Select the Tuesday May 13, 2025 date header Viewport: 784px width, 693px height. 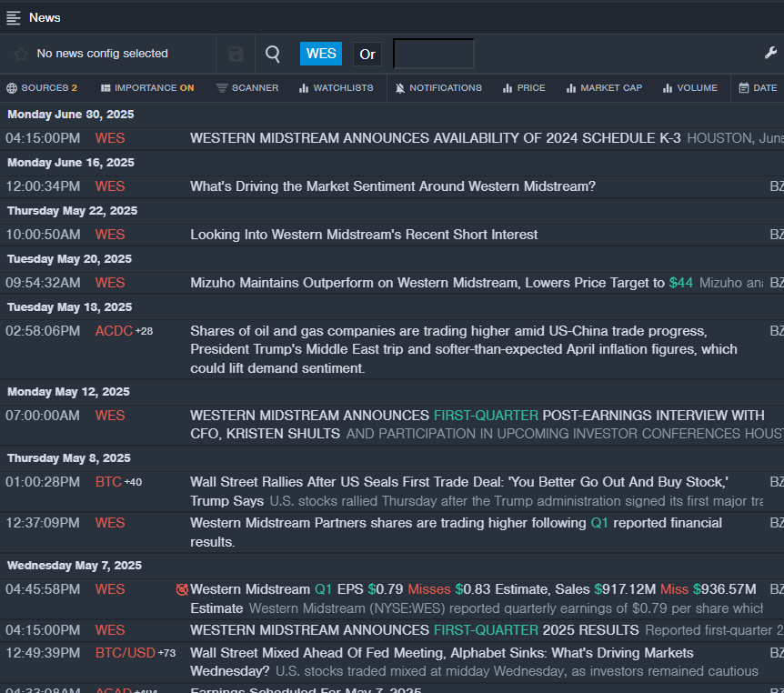coord(69,307)
